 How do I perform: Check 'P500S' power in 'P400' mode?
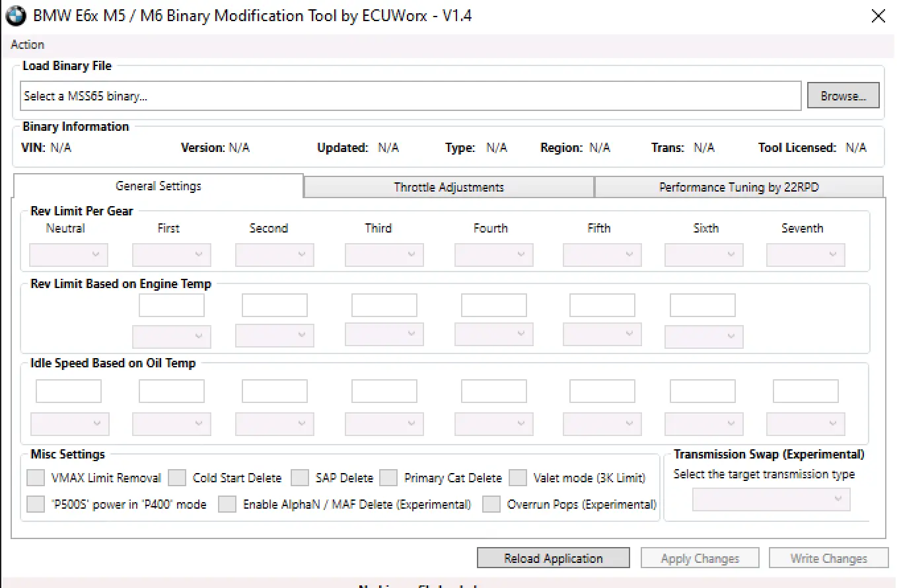point(35,503)
